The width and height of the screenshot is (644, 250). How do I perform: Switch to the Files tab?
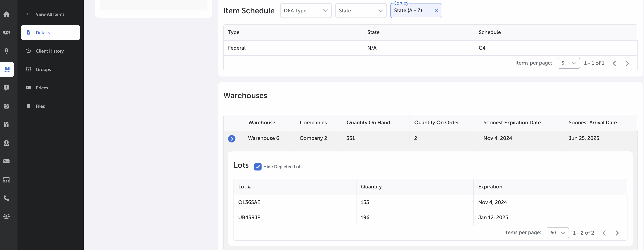point(51,106)
